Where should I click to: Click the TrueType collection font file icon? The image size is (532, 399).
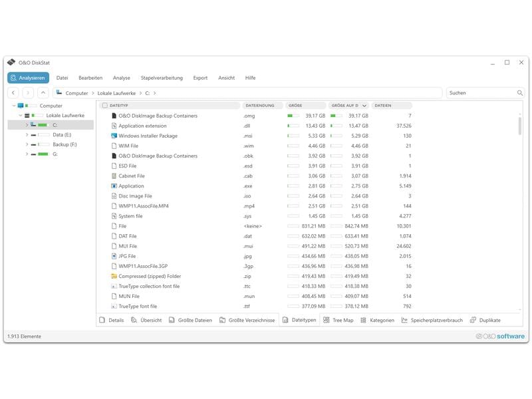point(114,287)
